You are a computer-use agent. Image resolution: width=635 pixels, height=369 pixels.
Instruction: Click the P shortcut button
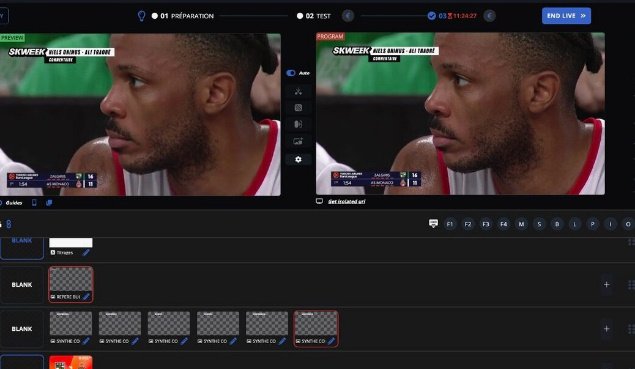[592, 224]
